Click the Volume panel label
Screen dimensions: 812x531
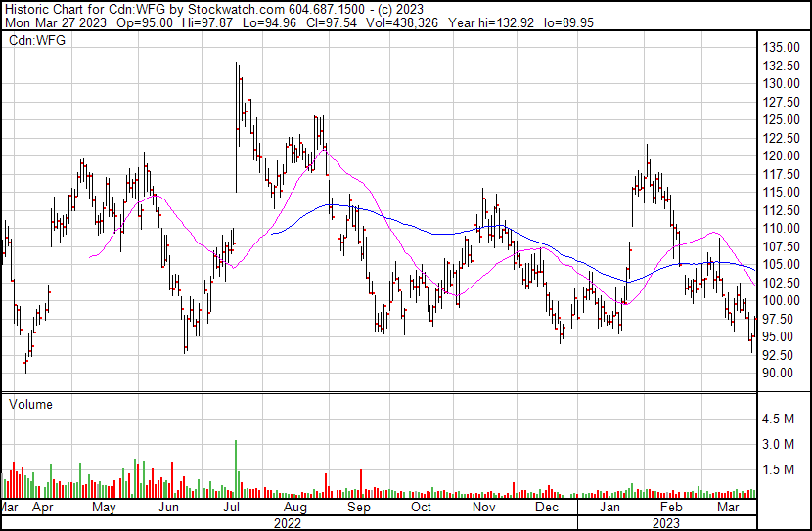coord(30,404)
